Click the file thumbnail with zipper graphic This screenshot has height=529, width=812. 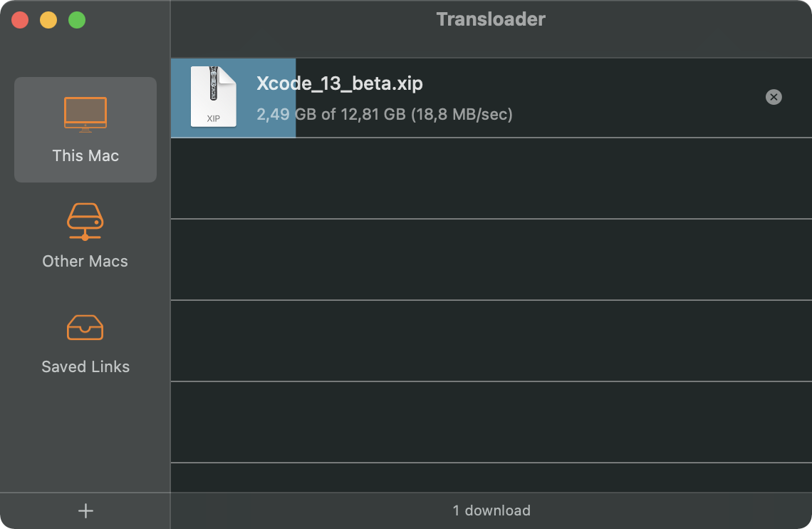(212, 97)
